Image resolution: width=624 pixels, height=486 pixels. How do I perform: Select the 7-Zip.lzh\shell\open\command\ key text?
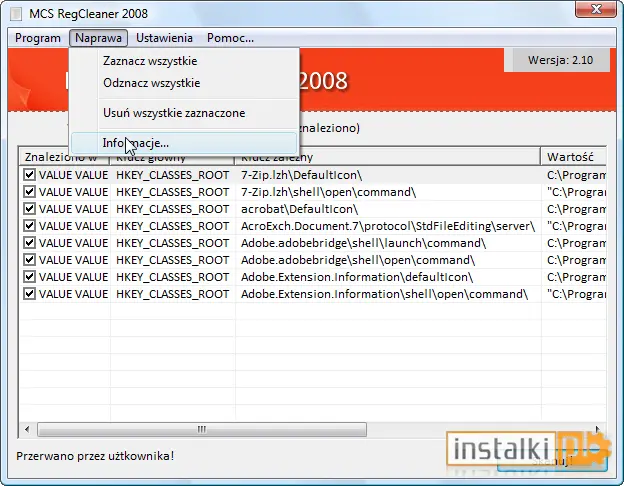(x=328, y=192)
